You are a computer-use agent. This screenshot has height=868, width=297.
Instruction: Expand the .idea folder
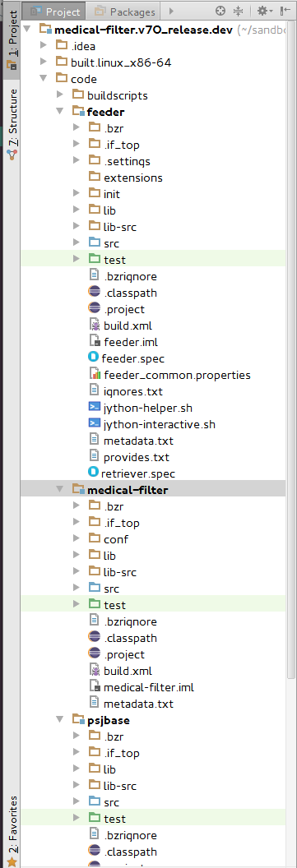(44, 46)
